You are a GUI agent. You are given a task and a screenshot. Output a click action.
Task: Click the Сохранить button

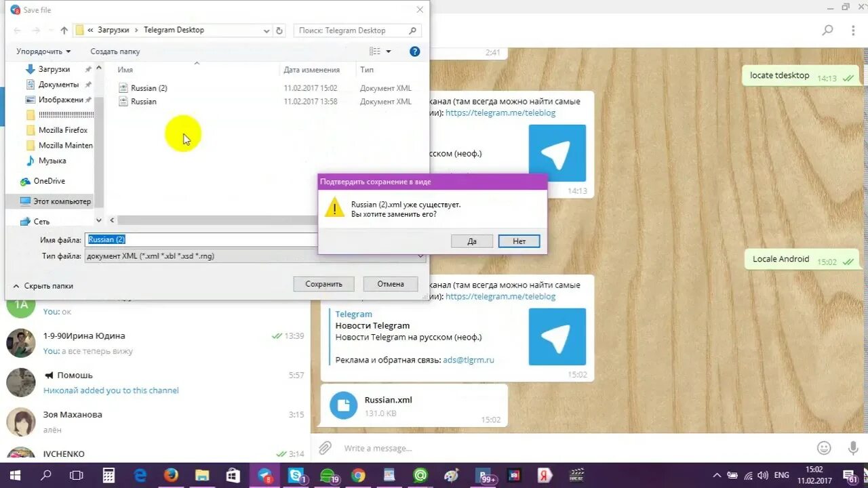coord(323,284)
